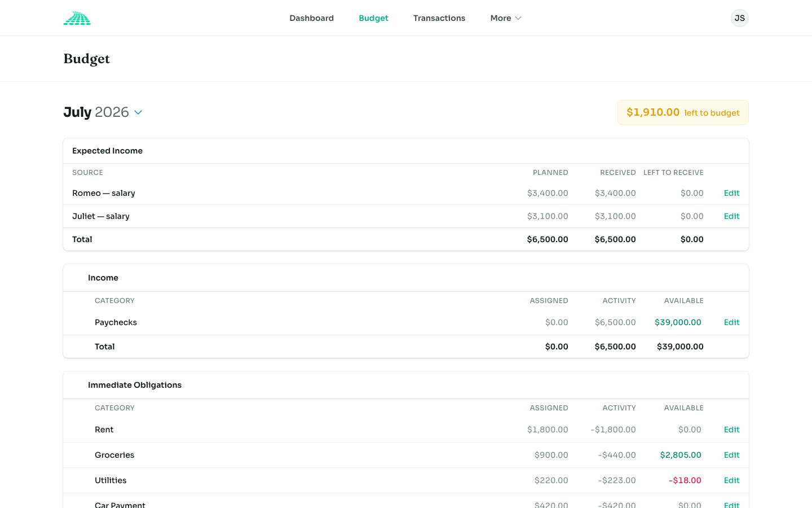The image size is (812, 508).
Task: Click Utilities assigned $220.00 amount
Action: [551, 480]
